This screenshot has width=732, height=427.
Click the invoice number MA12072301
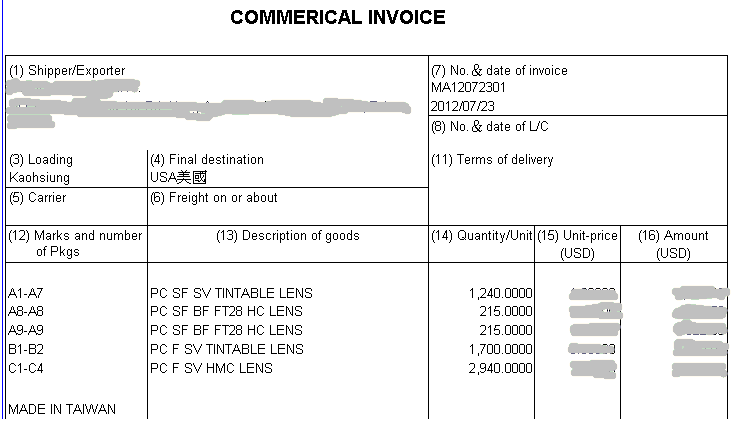tap(469, 88)
